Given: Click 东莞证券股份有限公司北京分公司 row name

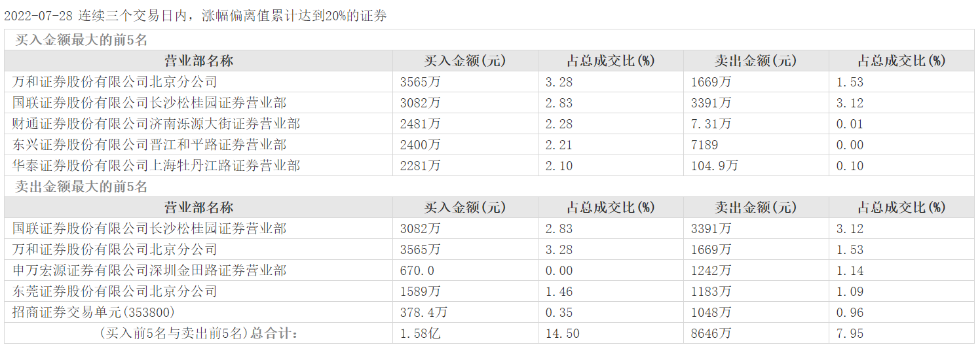Looking at the screenshot, I should point(114,291).
